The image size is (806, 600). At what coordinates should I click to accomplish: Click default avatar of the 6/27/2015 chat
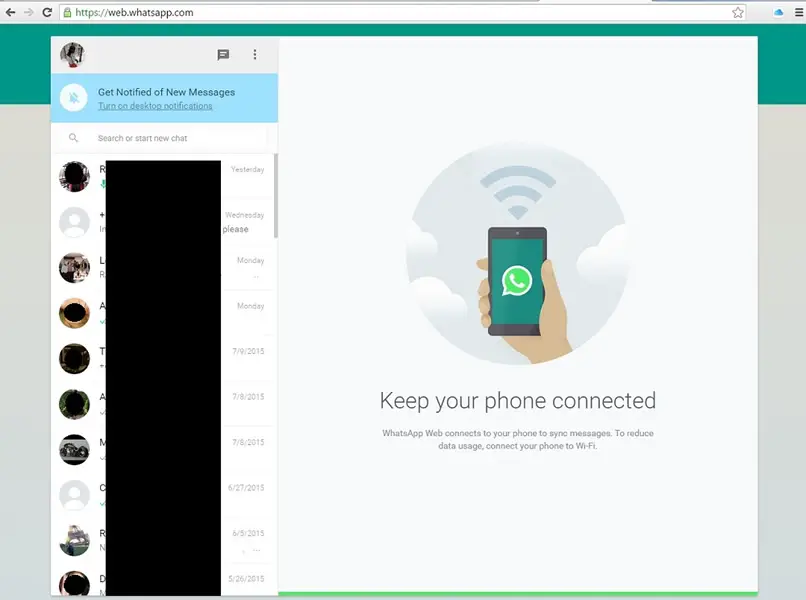click(x=74, y=495)
